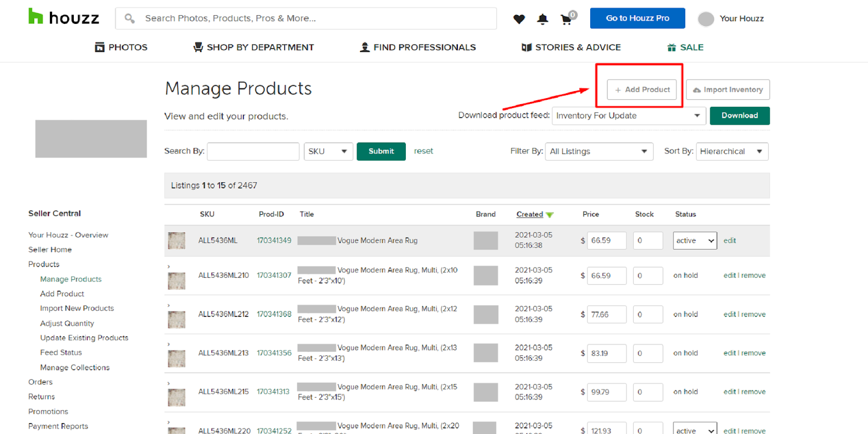Screen dimensions: 868x434
Task: Click the Your Houzz profile avatar
Action: (x=706, y=19)
